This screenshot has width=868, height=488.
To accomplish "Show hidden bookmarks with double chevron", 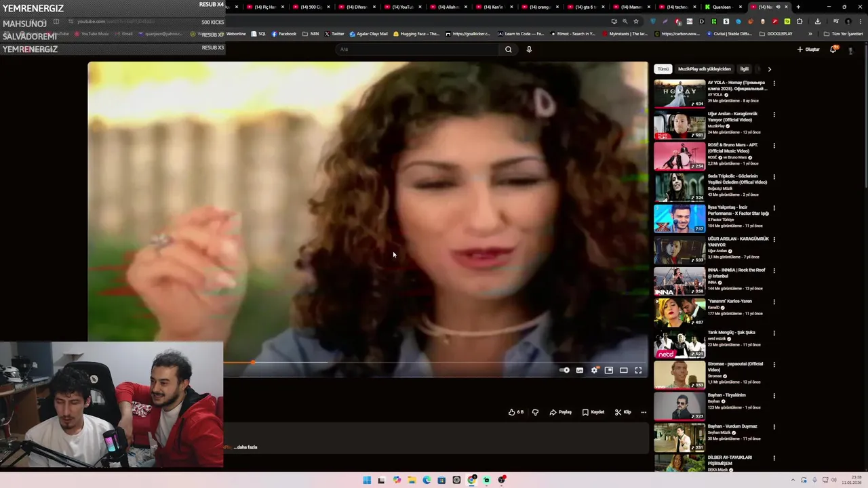I will (x=810, y=34).
